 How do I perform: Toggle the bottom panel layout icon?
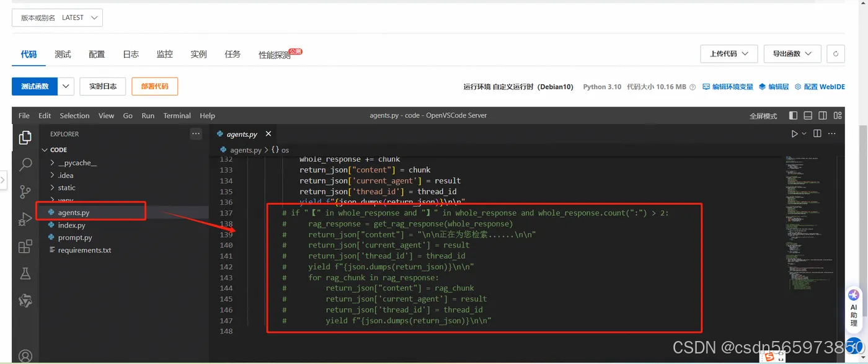[808, 115]
